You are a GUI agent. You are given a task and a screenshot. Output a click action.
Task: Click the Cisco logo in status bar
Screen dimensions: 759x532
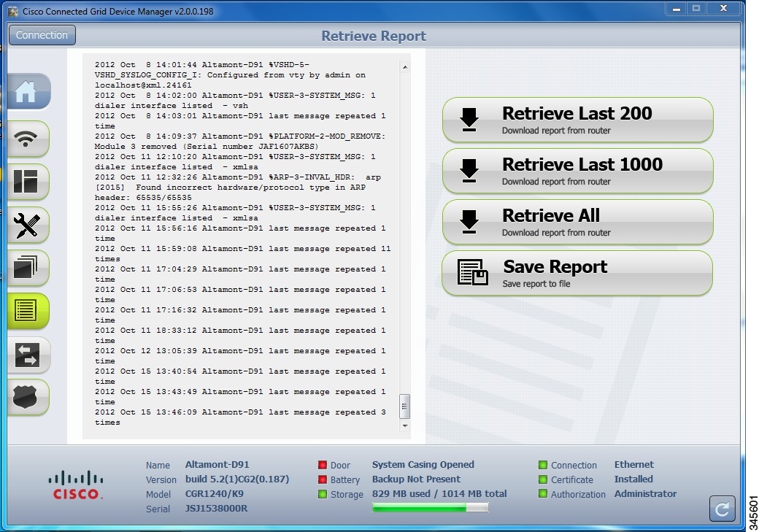click(x=75, y=485)
